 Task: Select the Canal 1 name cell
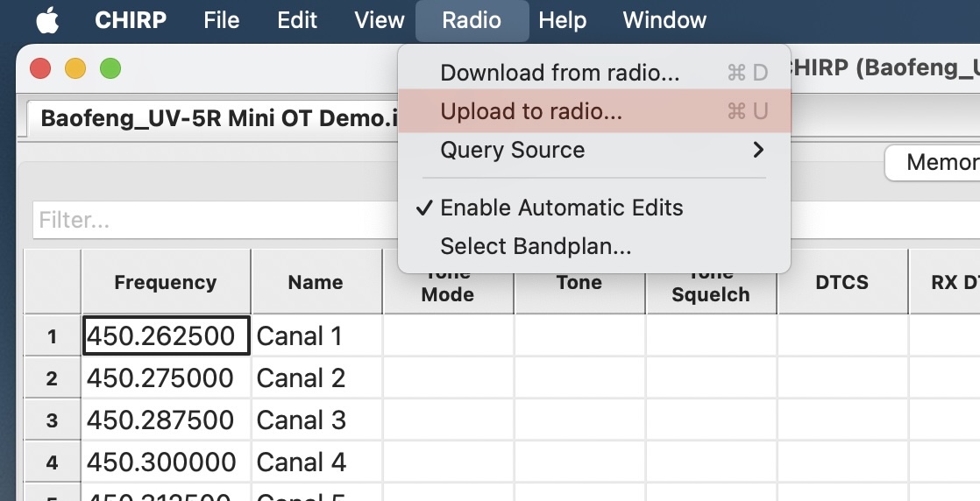(316, 336)
